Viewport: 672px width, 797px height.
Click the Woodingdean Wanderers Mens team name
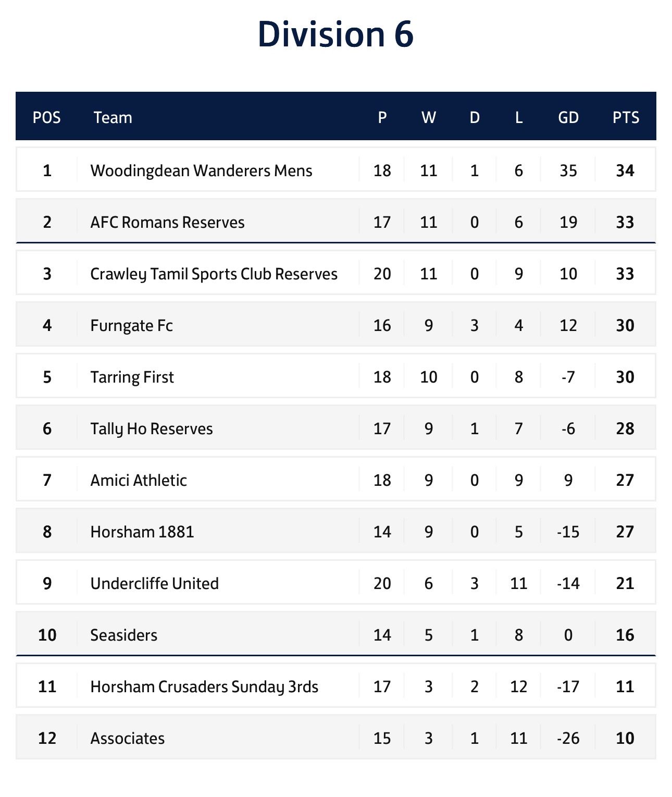[x=201, y=170]
